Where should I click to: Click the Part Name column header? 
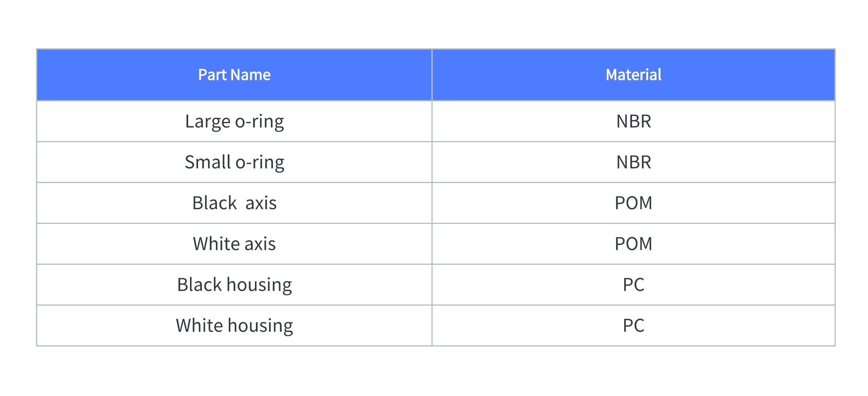click(x=234, y=75)
